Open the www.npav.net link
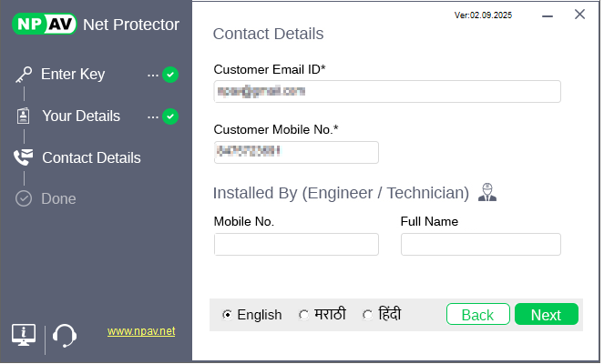The height and width of the screenshot is (364, 604). (x=141, y=332)
